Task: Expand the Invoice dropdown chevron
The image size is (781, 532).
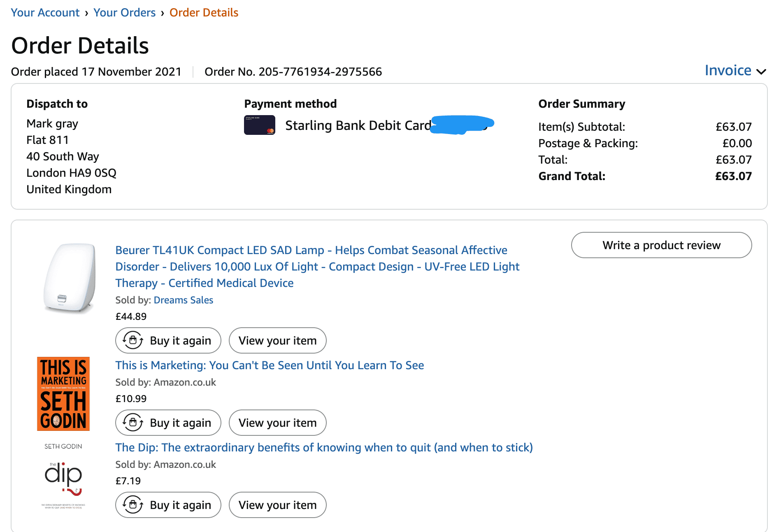Action: tap(761, 72)
